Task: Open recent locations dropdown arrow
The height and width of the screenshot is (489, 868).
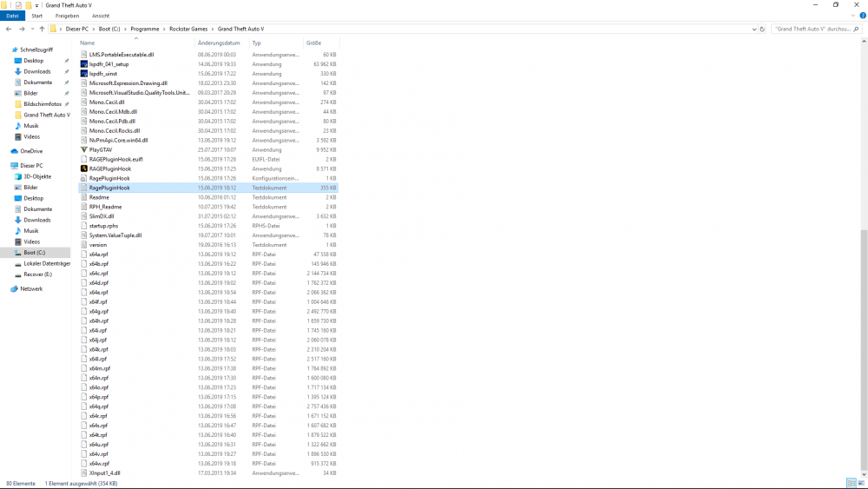Action: (x=32, y=29)
